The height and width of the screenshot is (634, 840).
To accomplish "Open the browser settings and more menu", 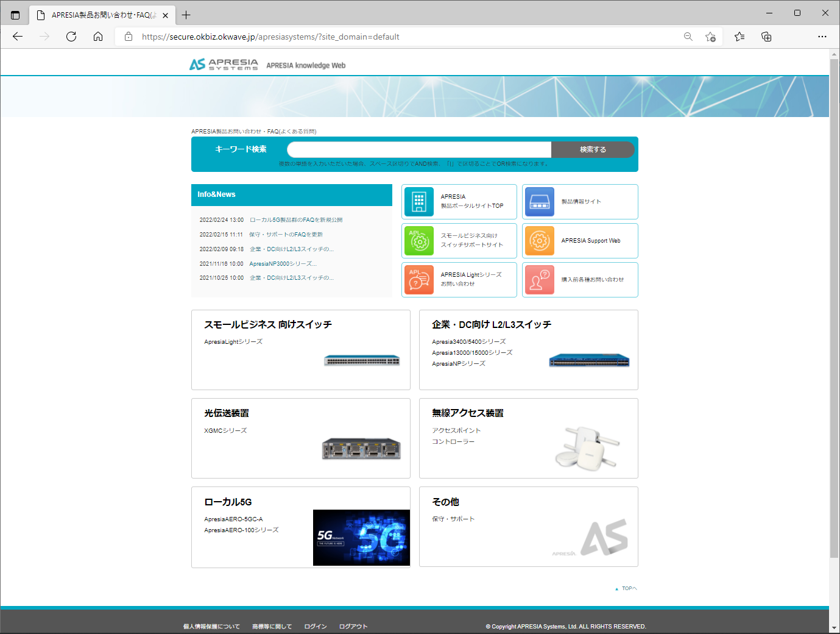I will pyautogui.click(x=822, y=37).
